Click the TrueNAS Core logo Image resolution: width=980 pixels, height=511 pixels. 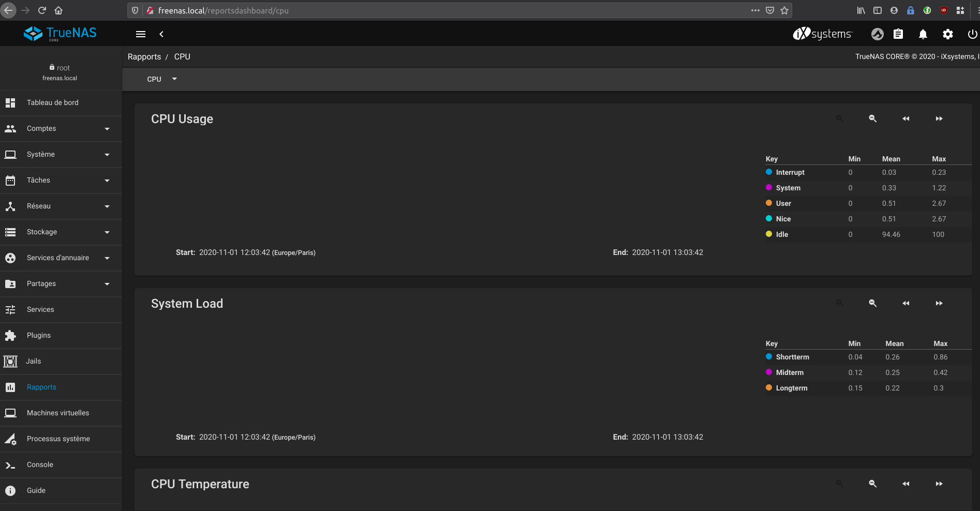pyautogui.click(x=60, y=34)
